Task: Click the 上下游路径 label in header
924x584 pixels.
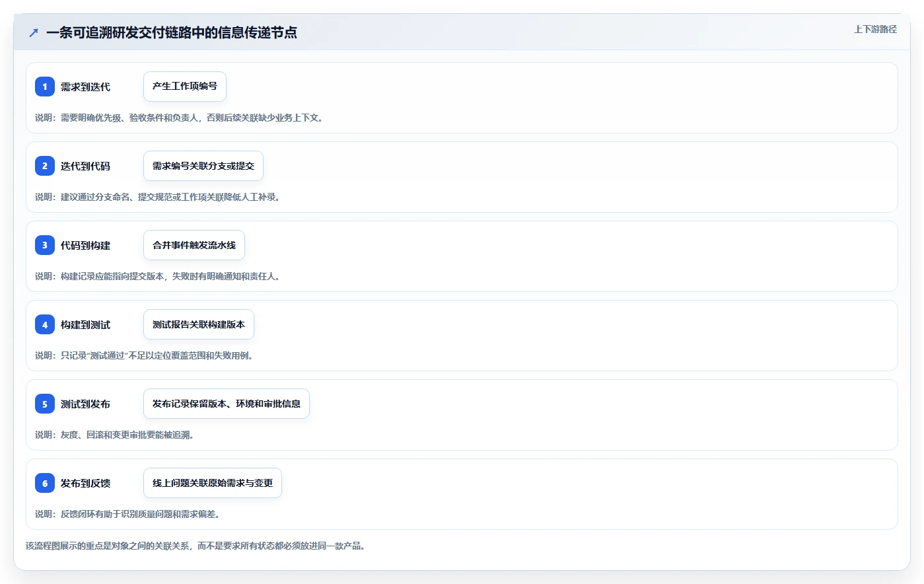Action: click(875, 29)
